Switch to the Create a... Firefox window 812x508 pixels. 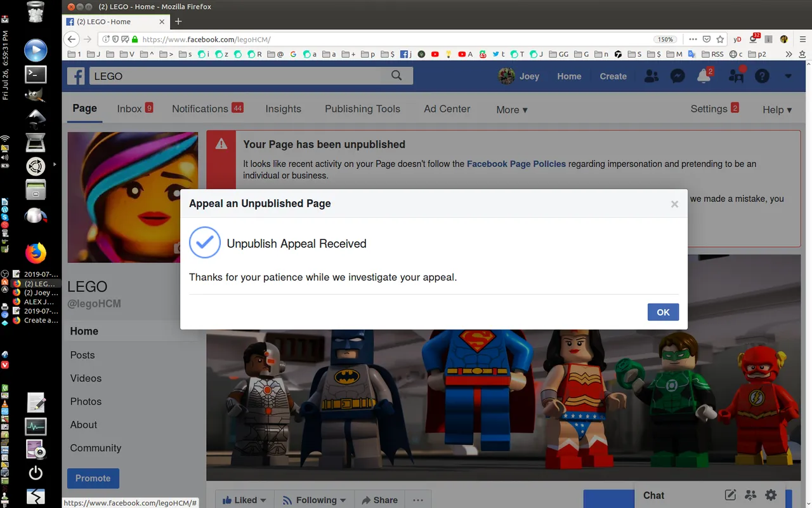click(x=36, y=321)
